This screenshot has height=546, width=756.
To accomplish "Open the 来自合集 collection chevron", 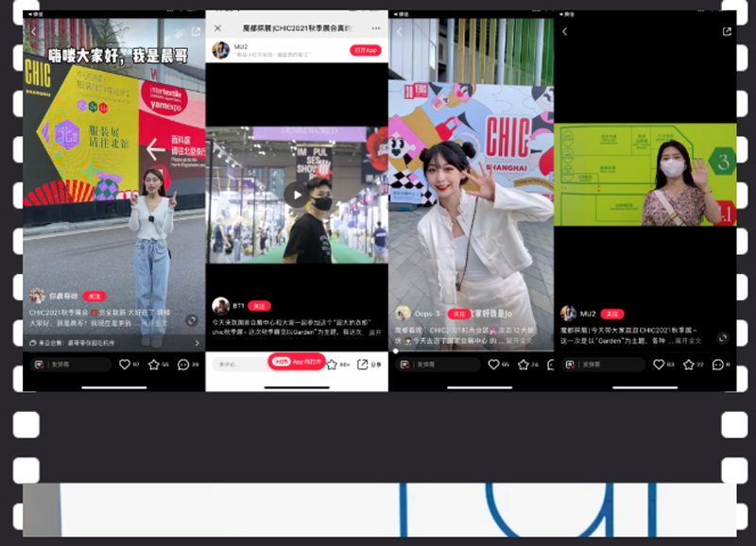I will pyautogui.click(x=197, y=343).
